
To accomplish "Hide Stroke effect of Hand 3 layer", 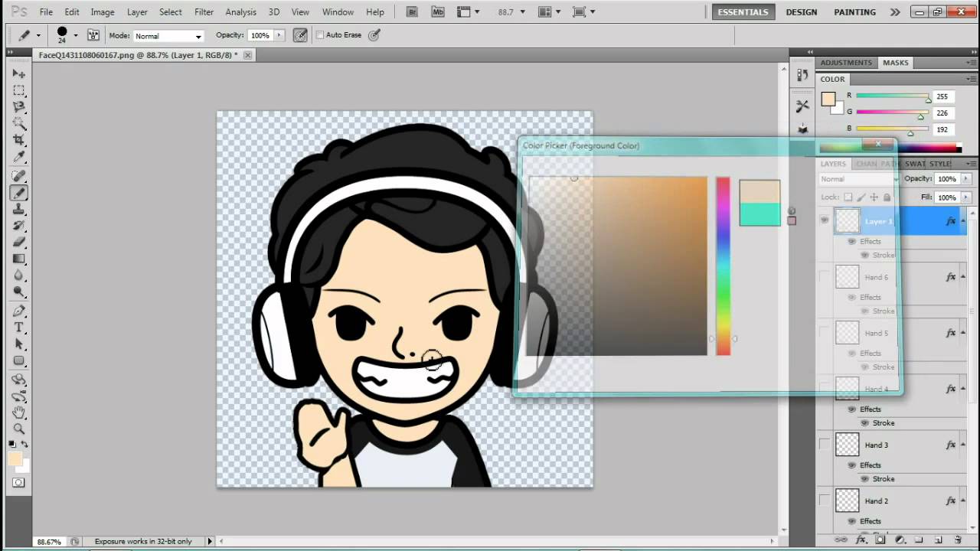I will point(864,478).
